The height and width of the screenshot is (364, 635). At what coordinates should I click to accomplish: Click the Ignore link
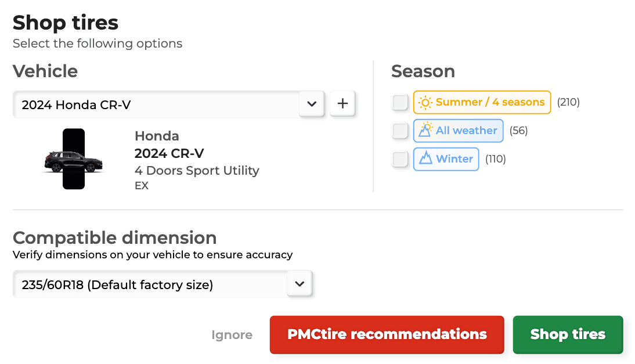click(x=232, y=335)
